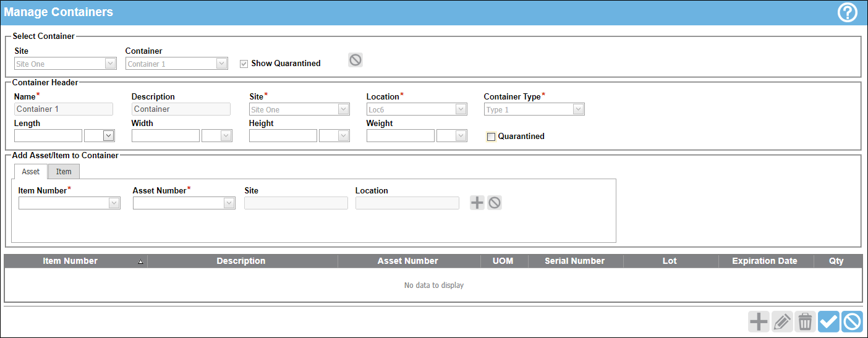Screen dimensions: 868x338
Task: Open the Height unit dropdown
Action: point(343,136)
